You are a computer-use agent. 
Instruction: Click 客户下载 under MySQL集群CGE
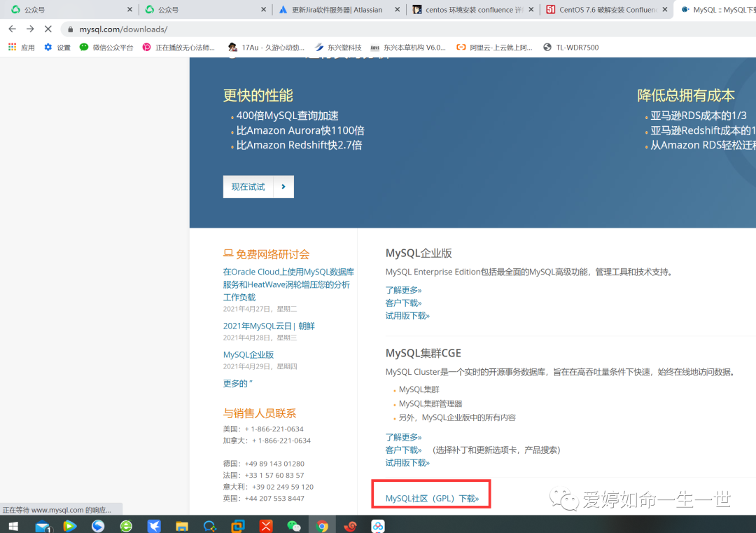click(403, 450)
